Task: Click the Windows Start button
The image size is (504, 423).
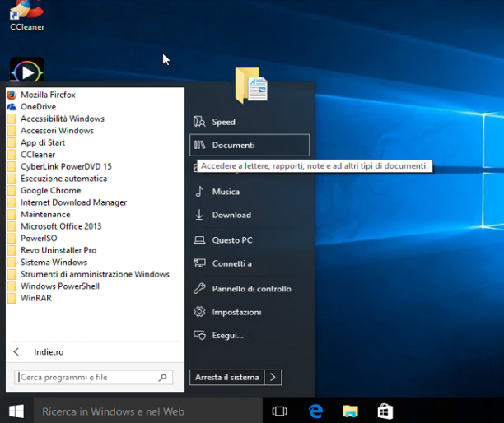Action: [16, 411]
